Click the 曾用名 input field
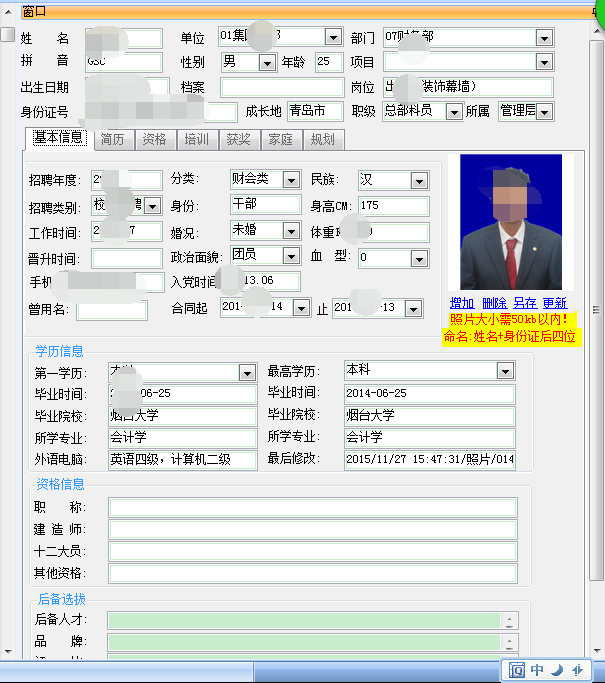 [112, 311]
